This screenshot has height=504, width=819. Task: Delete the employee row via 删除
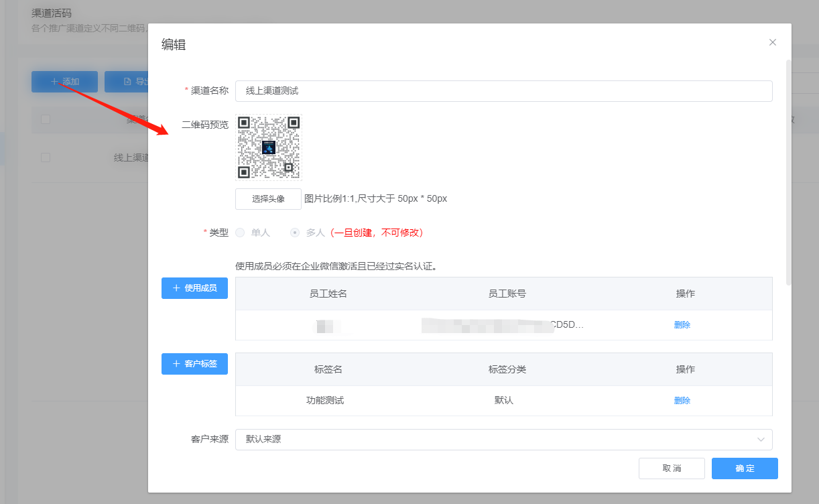(x=682, y=325)
